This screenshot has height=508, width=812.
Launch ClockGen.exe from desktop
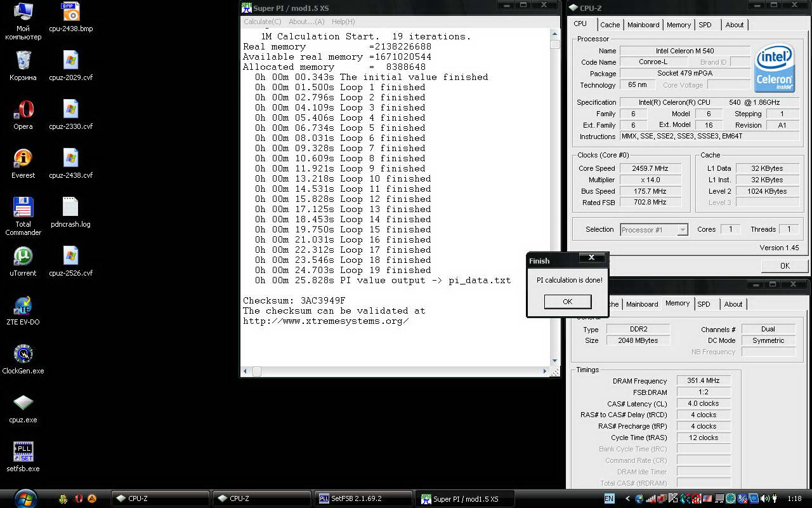(23, 359)
